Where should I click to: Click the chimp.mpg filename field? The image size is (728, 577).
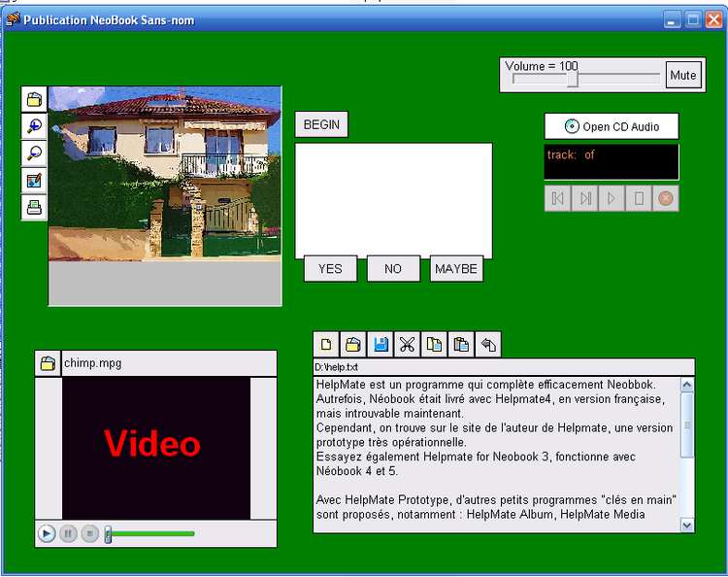[x=170, y=363]
